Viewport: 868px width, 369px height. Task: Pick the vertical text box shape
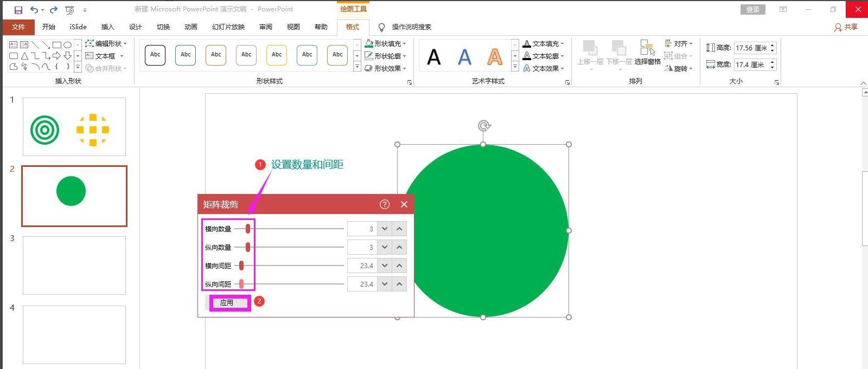click(24, 44)
